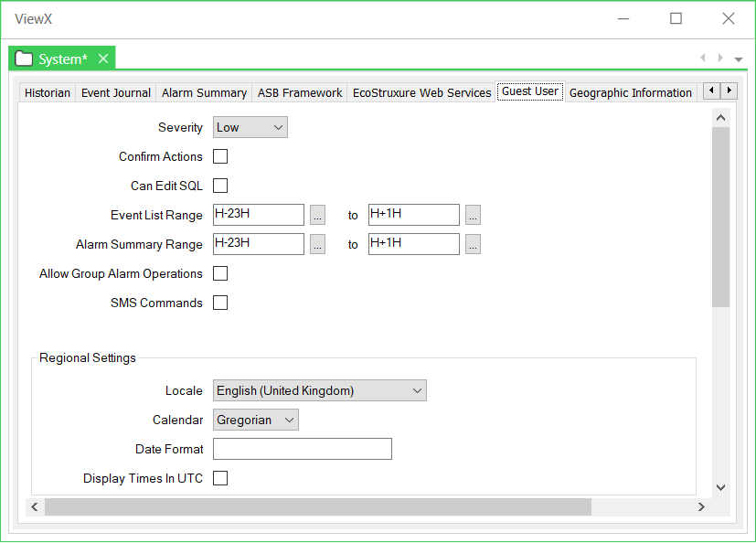Click browse button beside Event List Range start
Image resolution: width=756 pixels, height=543 pixels.
(317, 216)
